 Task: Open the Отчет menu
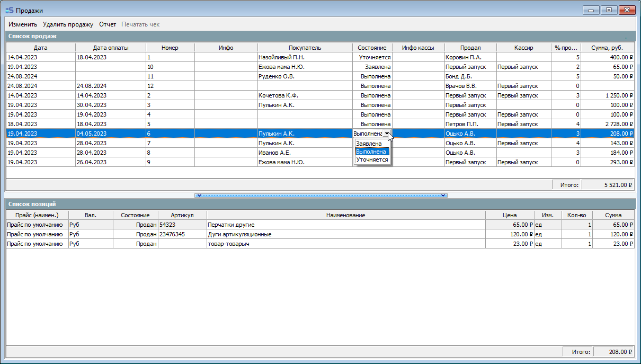click(108, 24)
